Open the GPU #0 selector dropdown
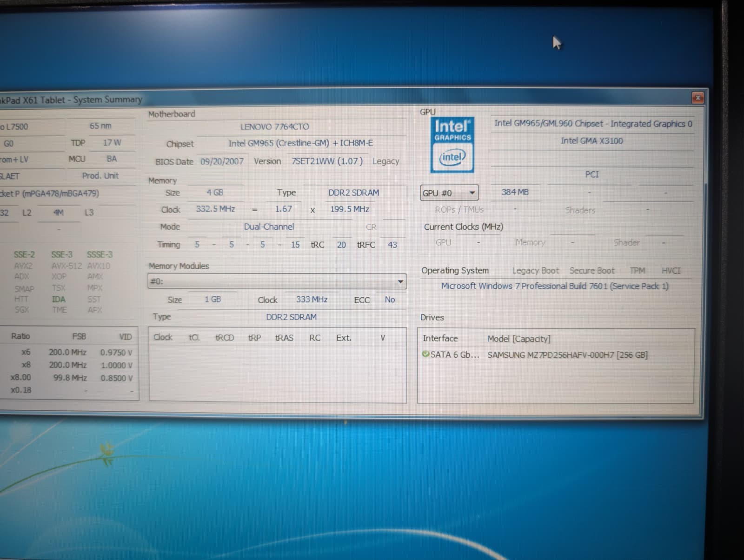Image resolution: width=744 pixels, height=560 pixels. click(x=449, y=193)
